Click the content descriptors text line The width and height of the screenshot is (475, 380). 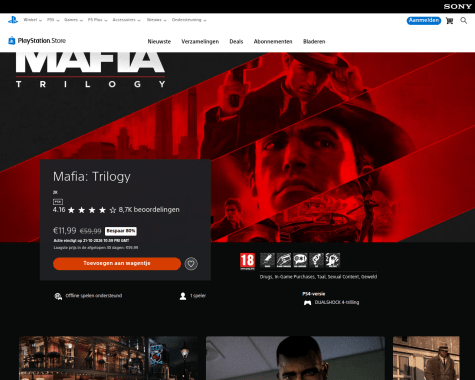pyautogui.click(x=318, y=277)
